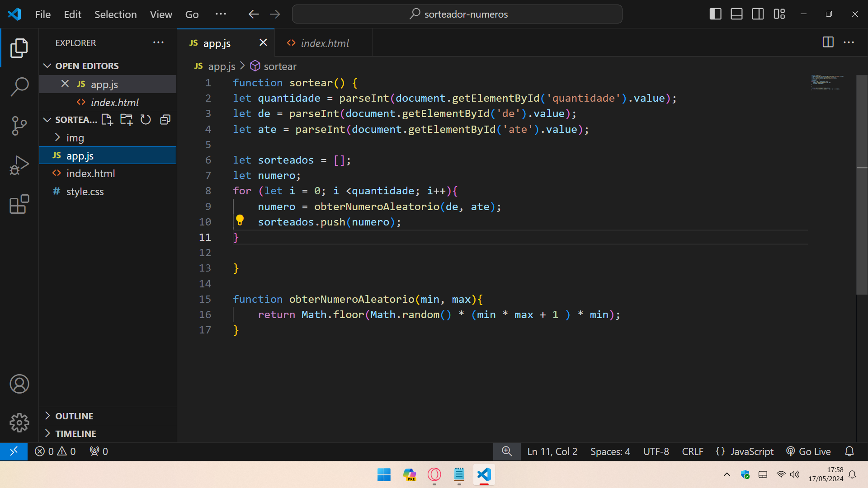868x488 pixels.
Task: Open Explorer views and more actions menu
Action: [x=158, y=42]
